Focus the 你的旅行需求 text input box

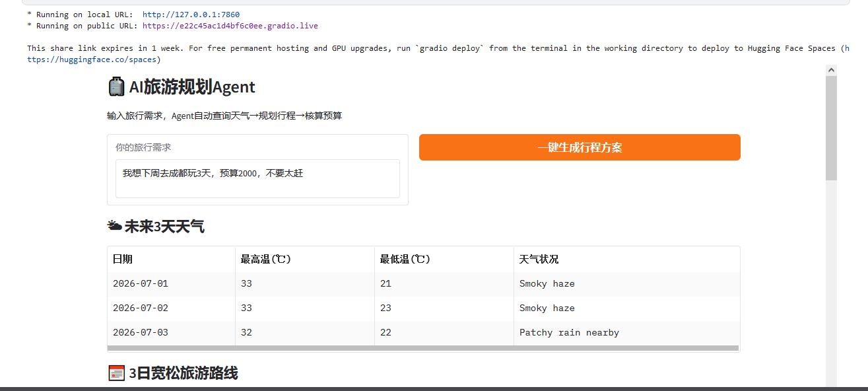(257, 178)
